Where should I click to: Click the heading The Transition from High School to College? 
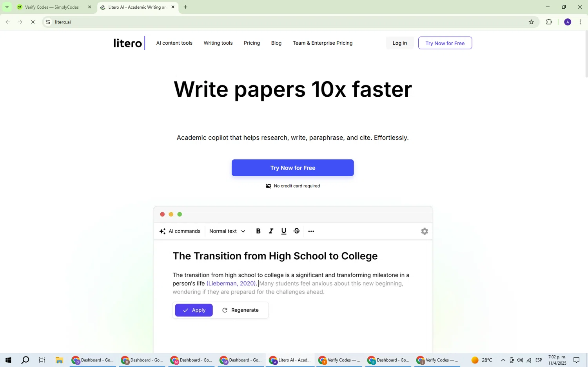(x=275, y=256)
